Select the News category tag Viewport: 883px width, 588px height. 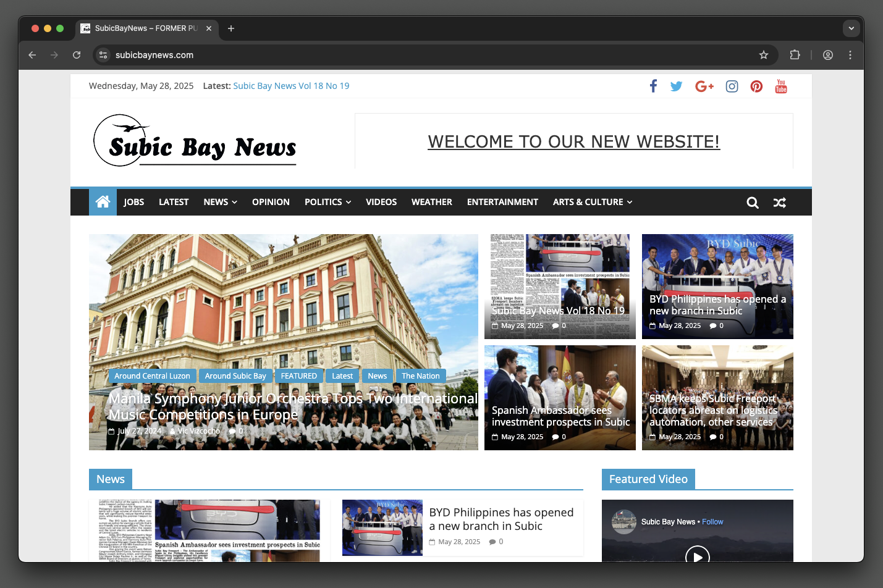[378, 376]
